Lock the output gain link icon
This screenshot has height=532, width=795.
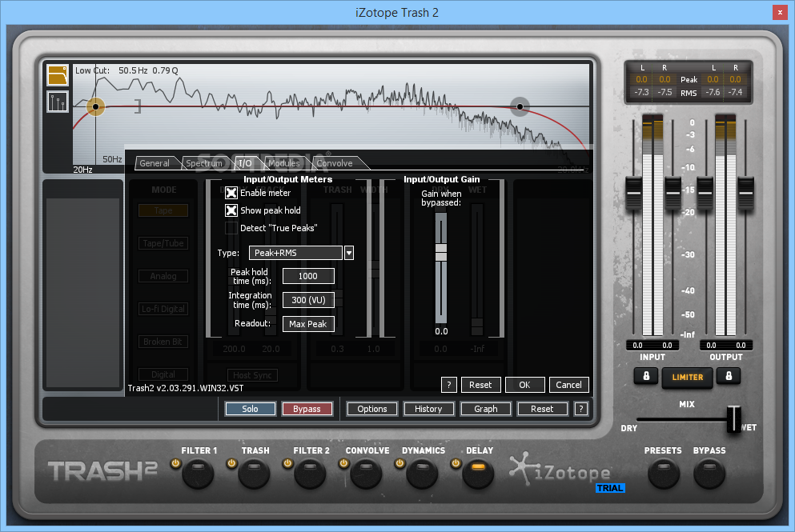729,376
